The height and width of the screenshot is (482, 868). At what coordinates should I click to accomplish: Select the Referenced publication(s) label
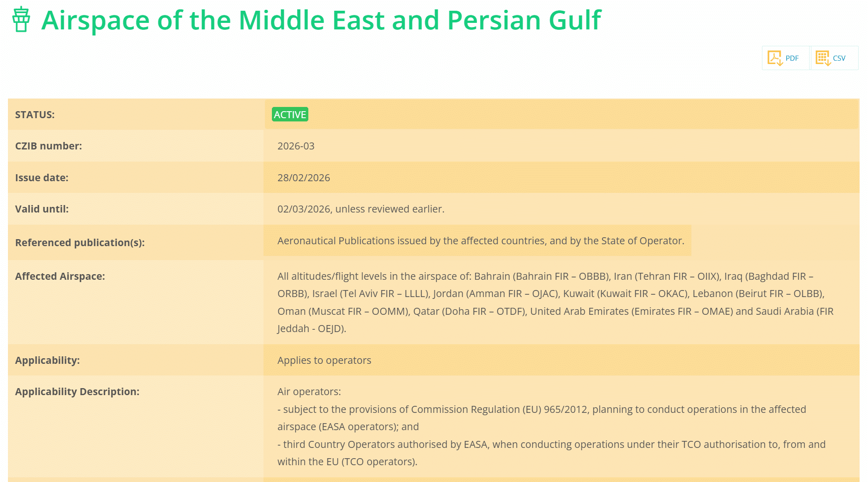80,243
